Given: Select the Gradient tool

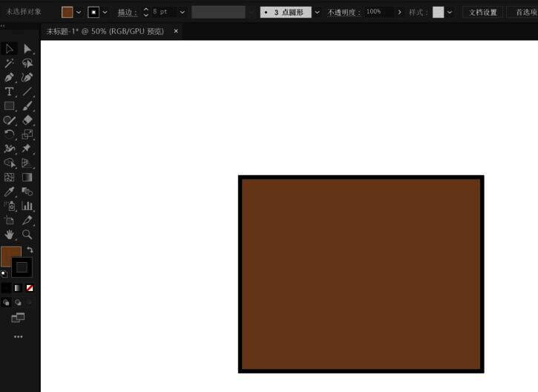Looking at the screenshot, I should pyautogui.click(x=27, y=177).
